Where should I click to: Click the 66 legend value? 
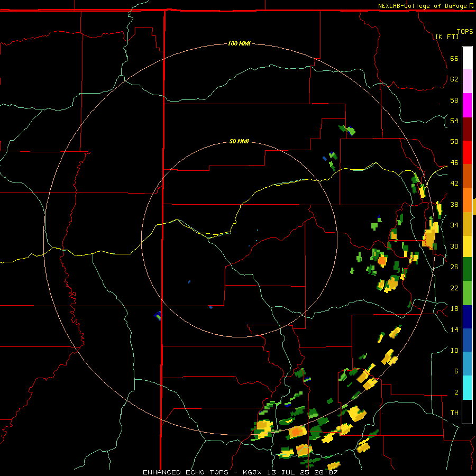454,59
